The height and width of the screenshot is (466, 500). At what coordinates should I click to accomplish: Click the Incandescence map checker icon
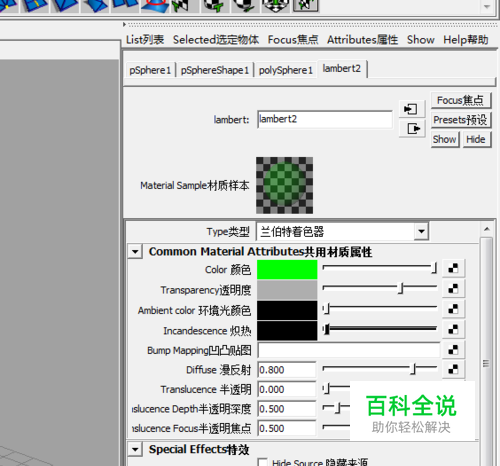(453, 329)
